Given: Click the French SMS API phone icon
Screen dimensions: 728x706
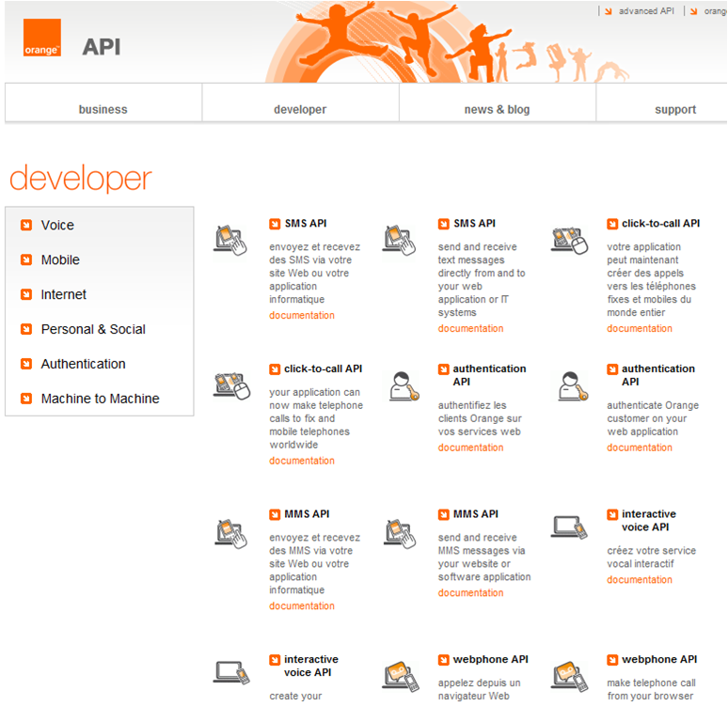Looking at the screenshot, I should (230, 240).
